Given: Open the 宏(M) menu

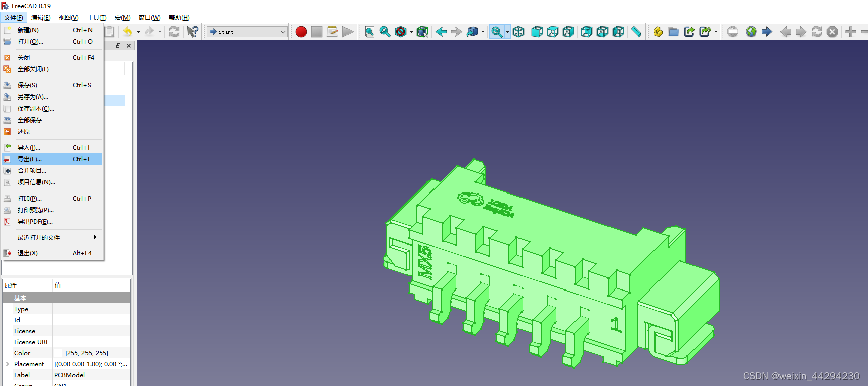Looking at the screenshot, I should [x=122, y=18].
